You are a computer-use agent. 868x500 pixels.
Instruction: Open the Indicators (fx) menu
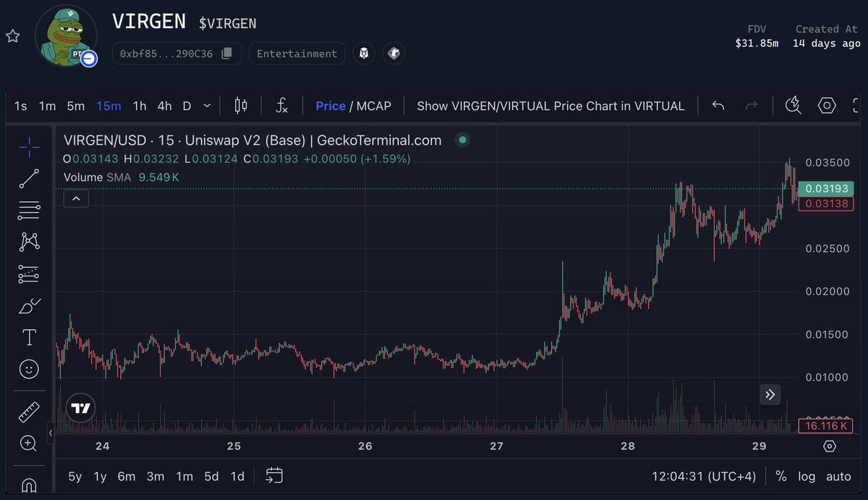click(x=281, y=106)
